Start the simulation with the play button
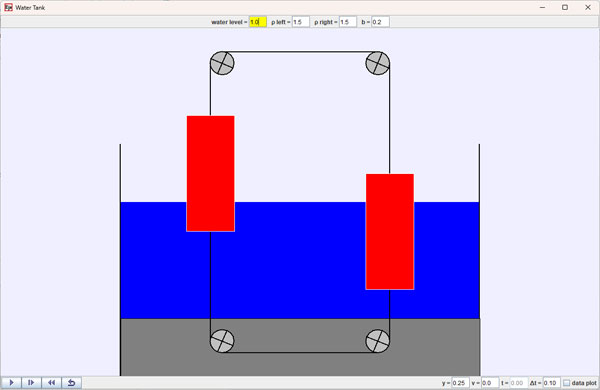Screen dimensions: 600x390 (x=11, y=382)
